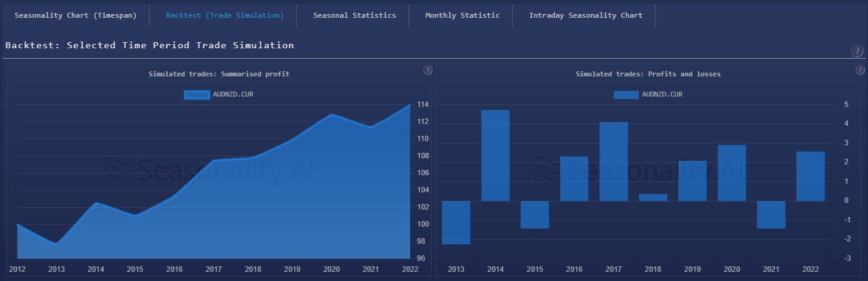The width and height of the screenshot is (868, 281).
Task: Open the Monthly Statistic tab
Action: tap(462, 15)
